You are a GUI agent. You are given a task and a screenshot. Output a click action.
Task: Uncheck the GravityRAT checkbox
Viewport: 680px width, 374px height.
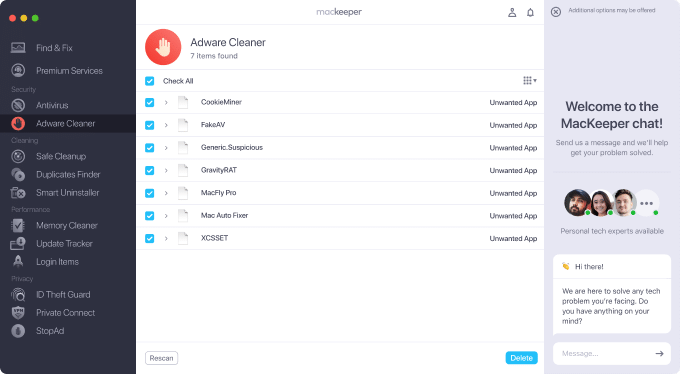pyautogui.click(x=150, y=170)
